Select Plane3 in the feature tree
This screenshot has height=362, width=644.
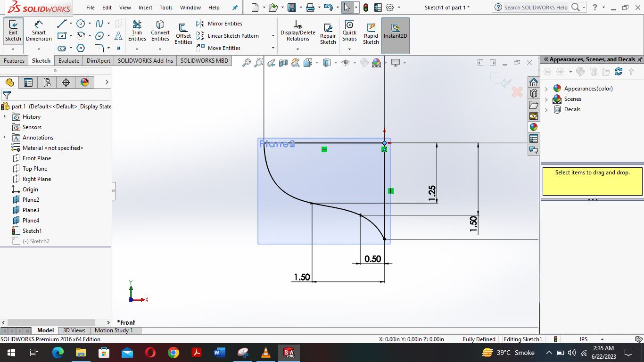(x=31, y=210)
